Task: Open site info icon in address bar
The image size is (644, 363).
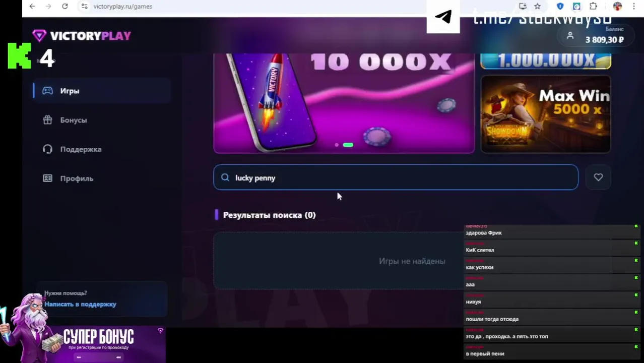Action: click(84, 6)
